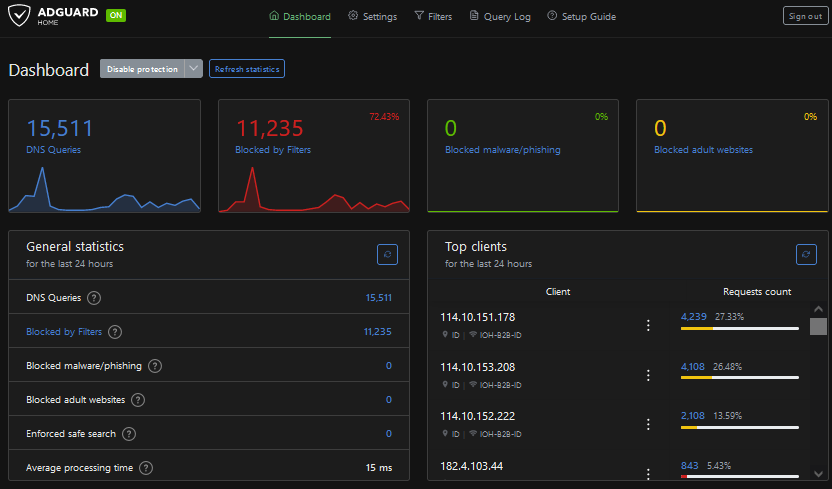The width and height of the screenshot is (832, 489).
Task: Open the Dashboard tab
Action: coord(300,16)
